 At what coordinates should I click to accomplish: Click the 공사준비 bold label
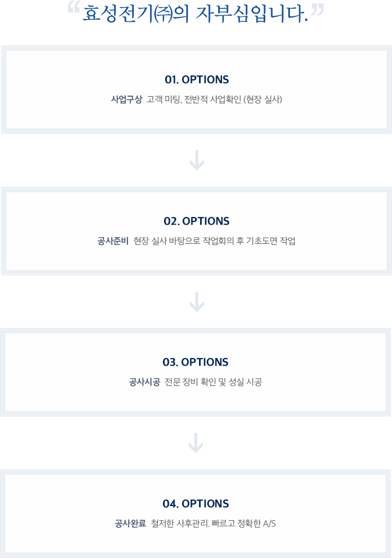pos(113,241)
